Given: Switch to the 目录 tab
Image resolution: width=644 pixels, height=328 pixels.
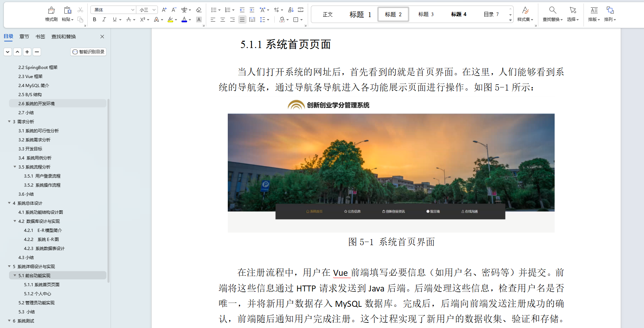Looking at the screenshot, I should pyautogui.click(x=8, y=37).
